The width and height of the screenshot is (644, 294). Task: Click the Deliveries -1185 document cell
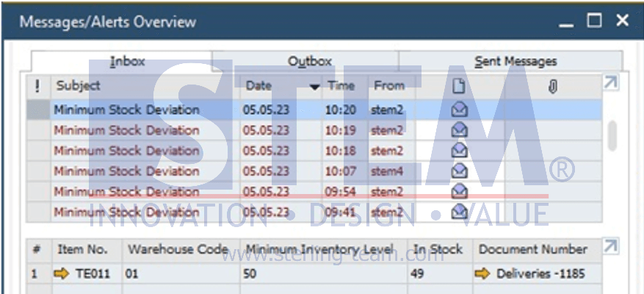coord(538,274)
